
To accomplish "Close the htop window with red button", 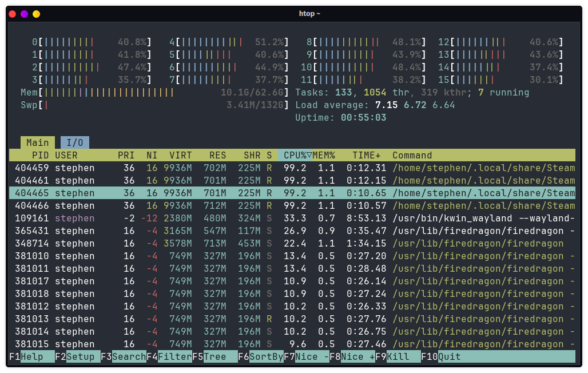I will pos(13,14).
